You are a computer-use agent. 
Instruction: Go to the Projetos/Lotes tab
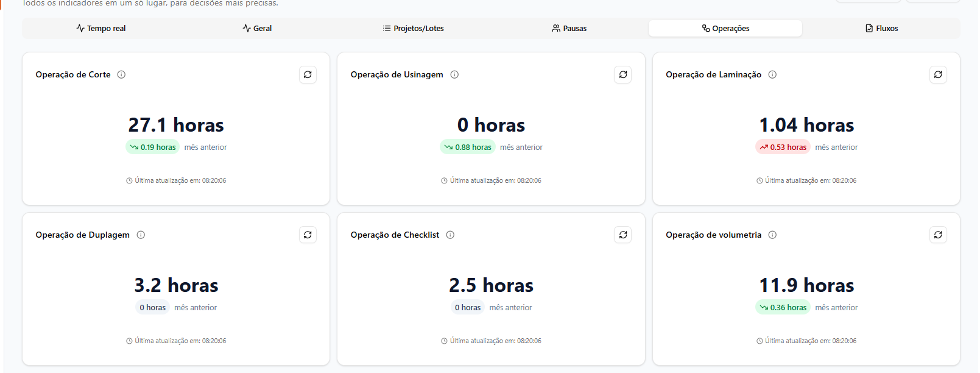click(413, 28)
